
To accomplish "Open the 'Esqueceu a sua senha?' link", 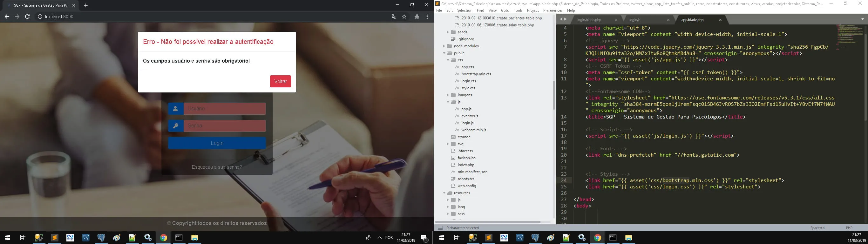I will (217, 167).
